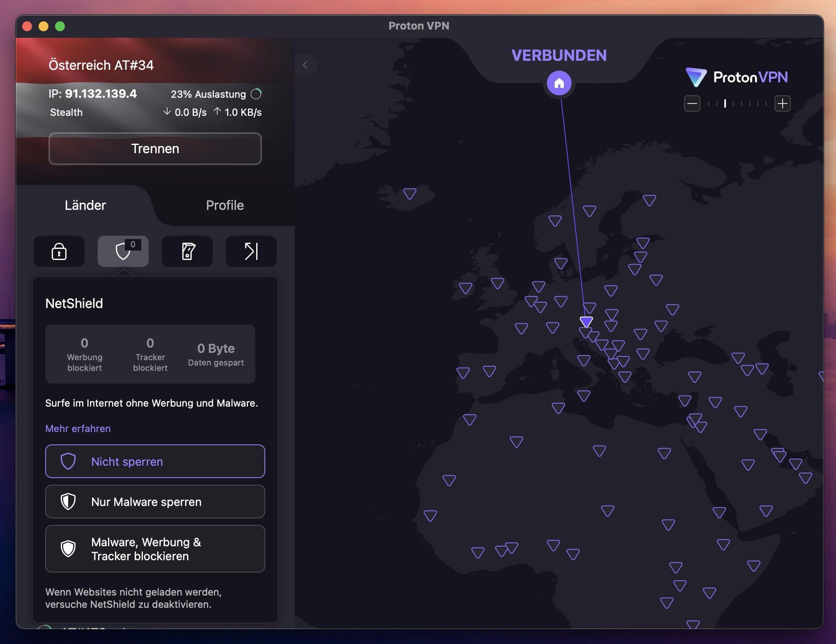The image size is (836, 644).
Task: Click the Stealth protocol label
Action: click(66, 112)
